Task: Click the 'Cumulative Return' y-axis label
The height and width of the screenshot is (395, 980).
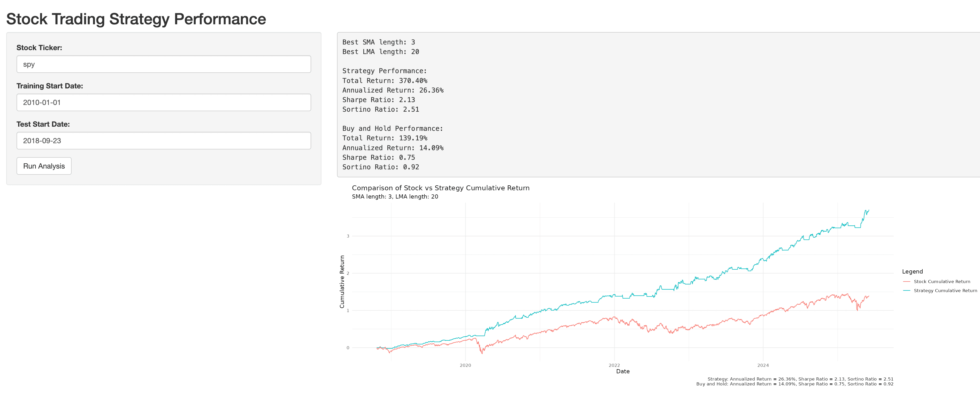Action: coord(342,282)
